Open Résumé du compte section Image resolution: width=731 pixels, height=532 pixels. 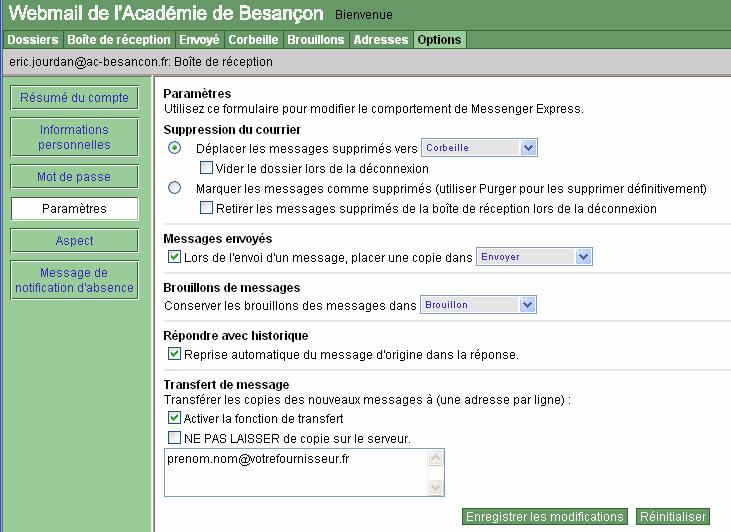(x=74, y=97)
